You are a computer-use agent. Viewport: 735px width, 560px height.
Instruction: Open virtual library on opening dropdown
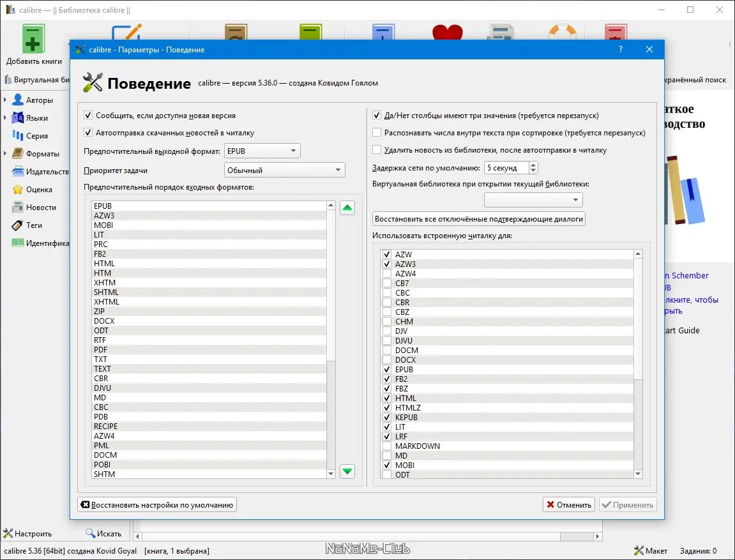(533, 200)
